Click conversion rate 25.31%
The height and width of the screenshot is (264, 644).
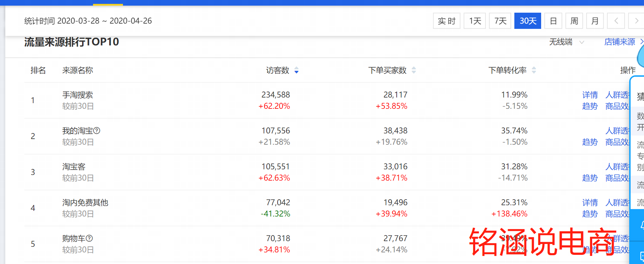pos(514,202)
